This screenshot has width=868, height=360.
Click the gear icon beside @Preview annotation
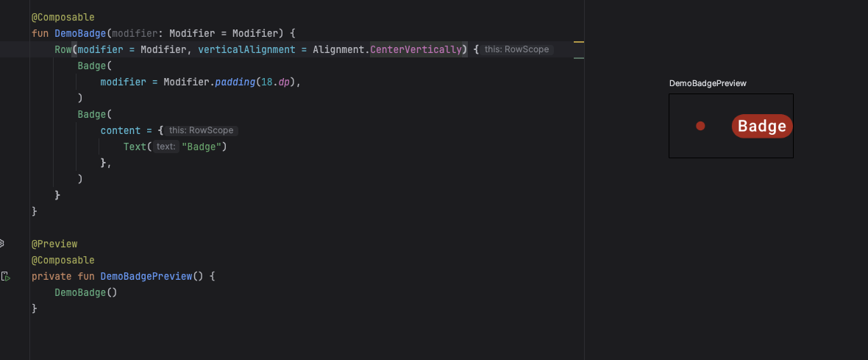[x=2, y=243]
